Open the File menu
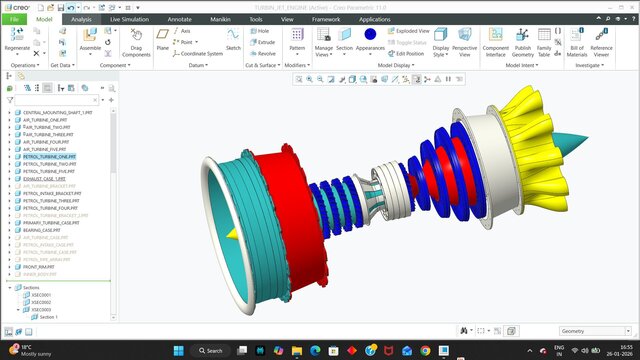 pyautogui.click(x=14, y=19)
